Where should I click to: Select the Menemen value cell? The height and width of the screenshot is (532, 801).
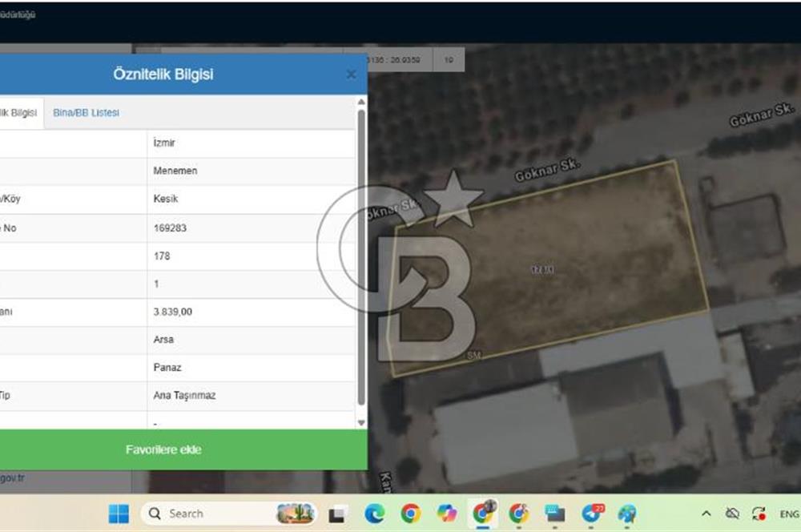(251, 171)
